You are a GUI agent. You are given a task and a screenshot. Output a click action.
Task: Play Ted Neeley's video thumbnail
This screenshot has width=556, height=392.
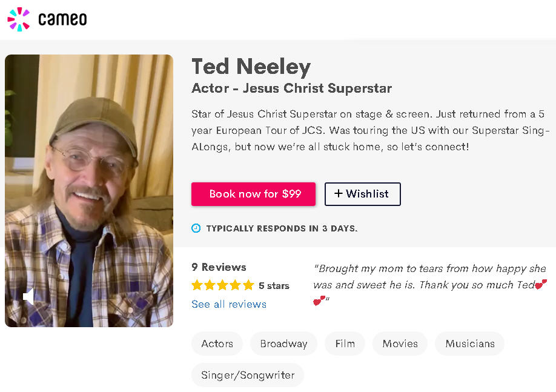click(89, 190)
